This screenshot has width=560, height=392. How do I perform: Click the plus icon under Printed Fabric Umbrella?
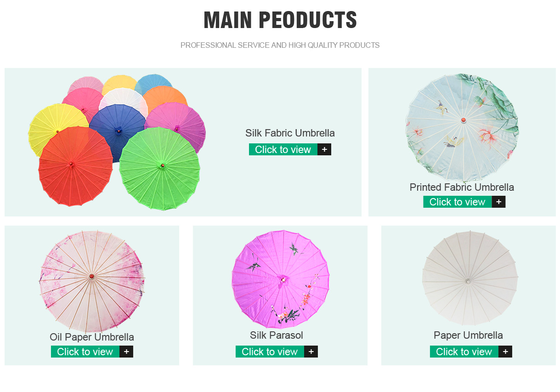[x=498, y=202]
